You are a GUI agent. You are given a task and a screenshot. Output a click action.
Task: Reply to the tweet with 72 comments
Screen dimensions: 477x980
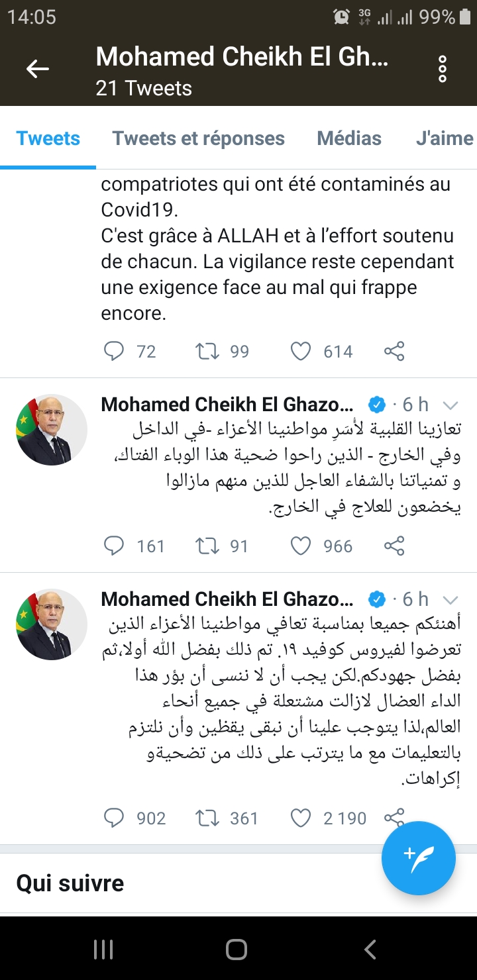pyautogui.click(x=114, y=351)
